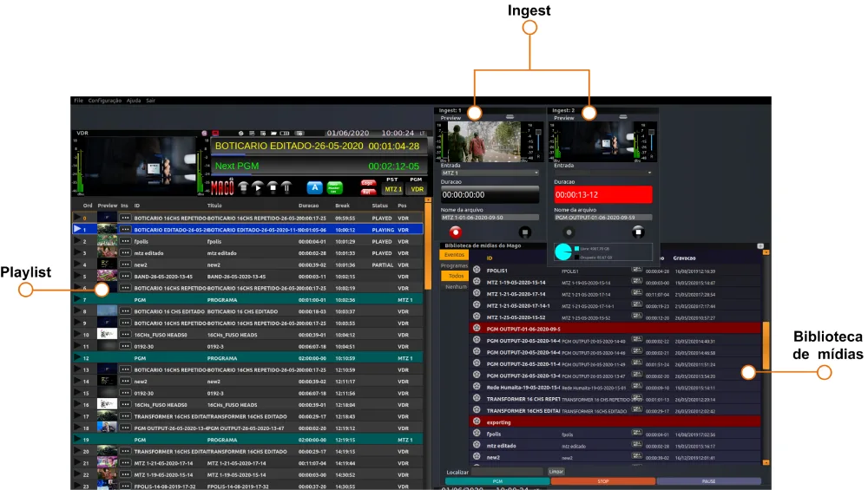Click the Limpar button

556,472
